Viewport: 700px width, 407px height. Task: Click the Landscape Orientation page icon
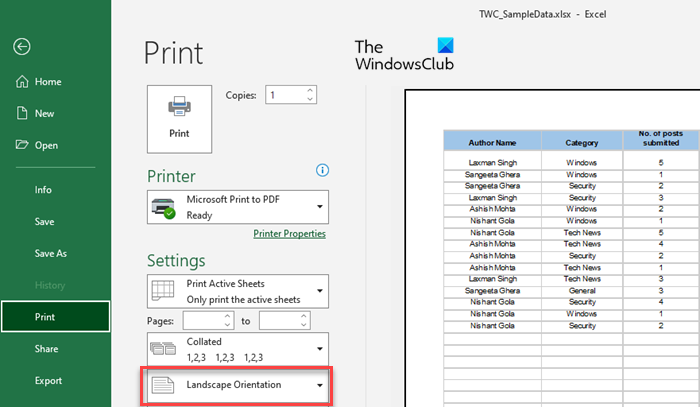pos(162,385)
